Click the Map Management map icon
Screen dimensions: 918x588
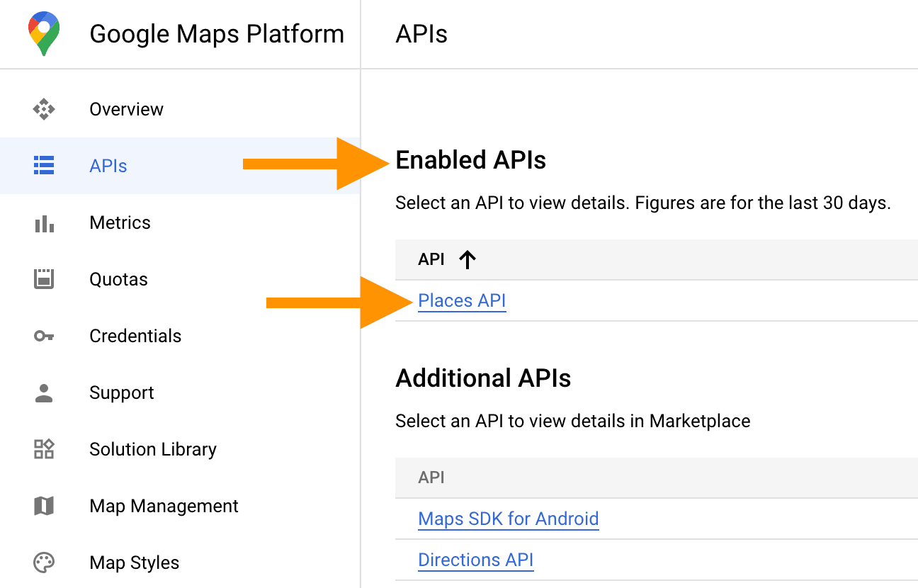coord(44,506)
